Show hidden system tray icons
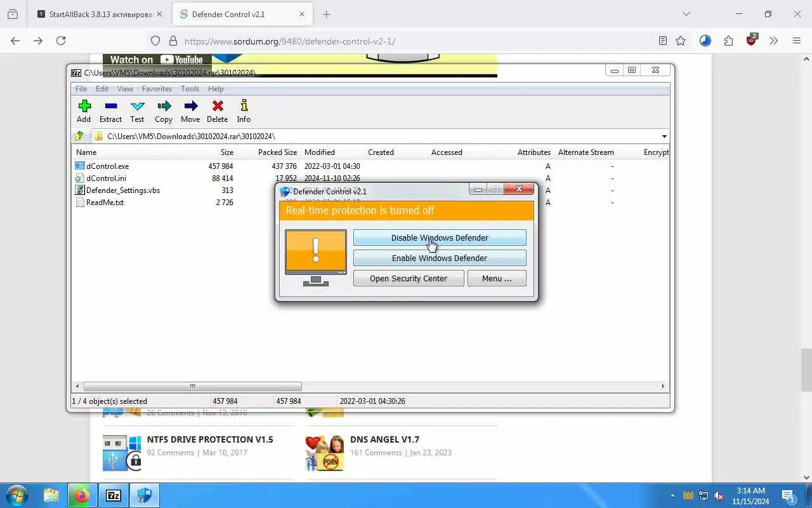The height and width of the screenshot is (508, 812). coord(672,495)
